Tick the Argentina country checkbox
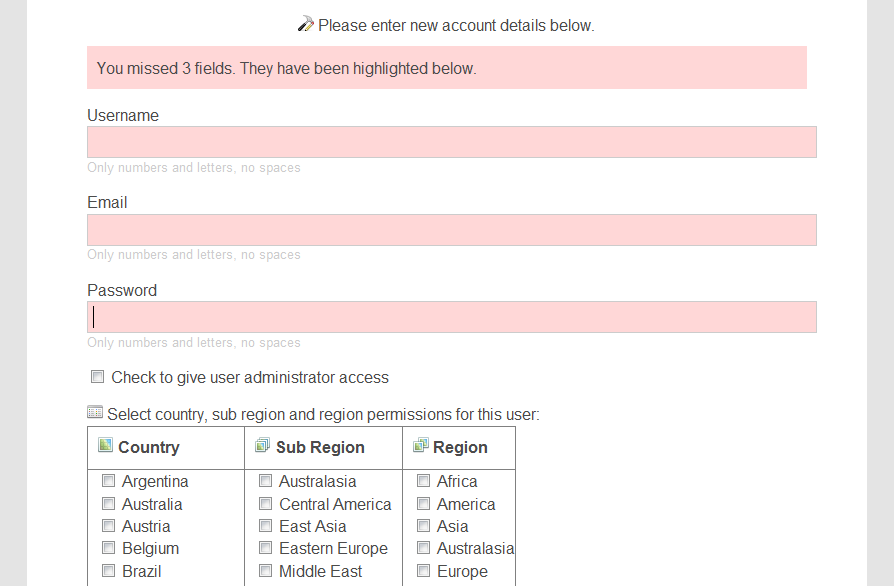This screenshot has width=894, height=586. pyautogui.click(x=108, y=481)
